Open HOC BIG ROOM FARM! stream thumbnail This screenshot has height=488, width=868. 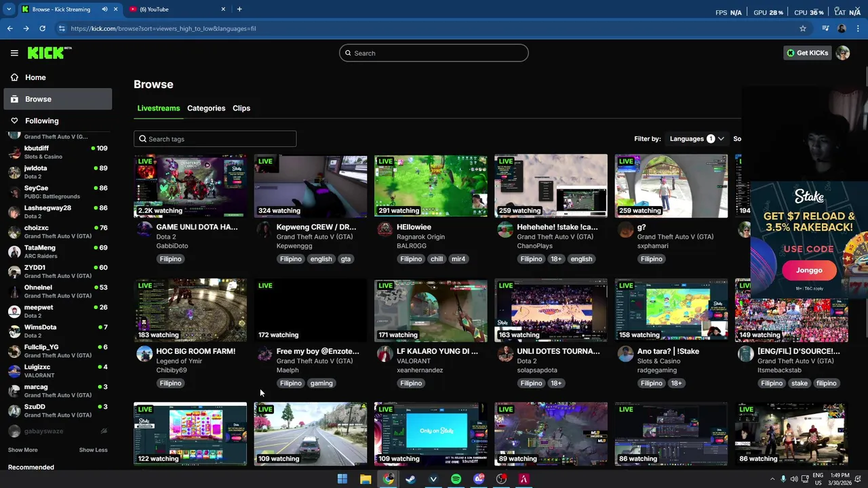coord(191,310)
